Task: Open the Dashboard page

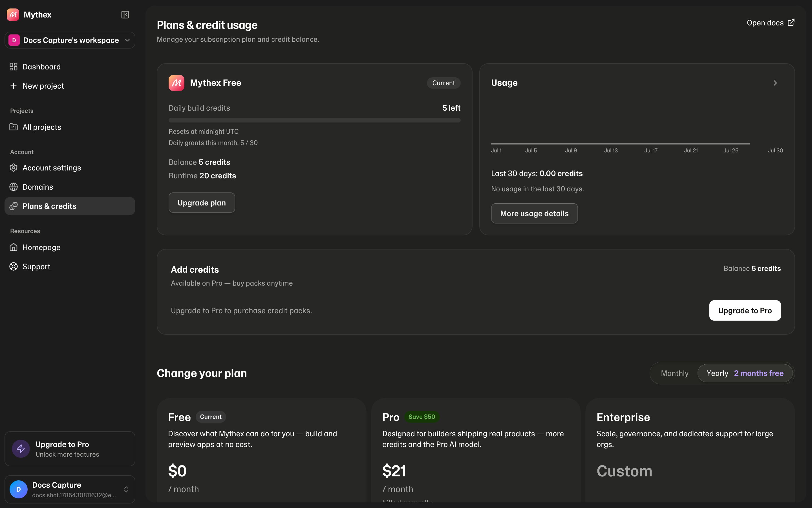Action: tap(70, 67)
